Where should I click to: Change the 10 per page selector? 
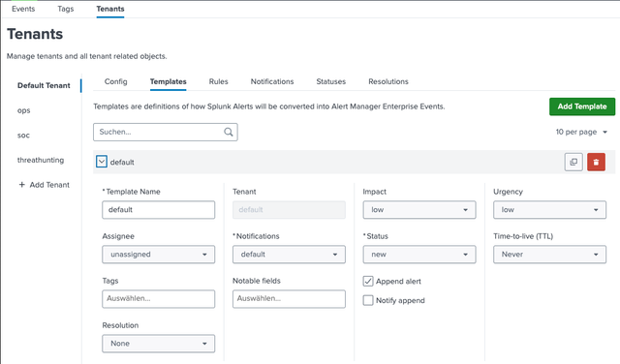coord(581,132)
